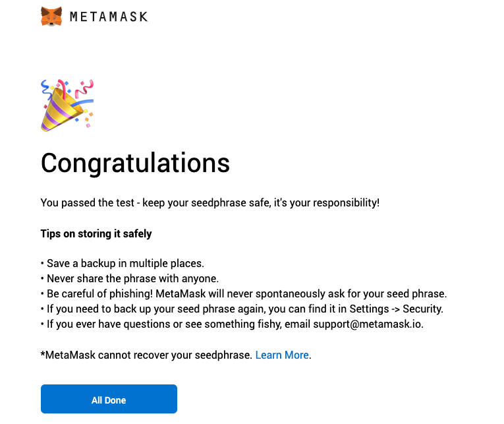Click the METAMASK wordmark text
This screenshot has height=424, width=504.
tap(109, 16)
